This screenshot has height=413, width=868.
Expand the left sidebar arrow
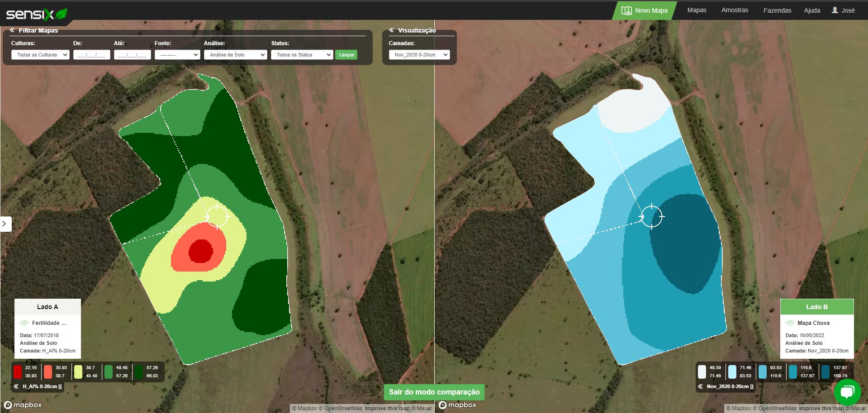coord(5,224)
